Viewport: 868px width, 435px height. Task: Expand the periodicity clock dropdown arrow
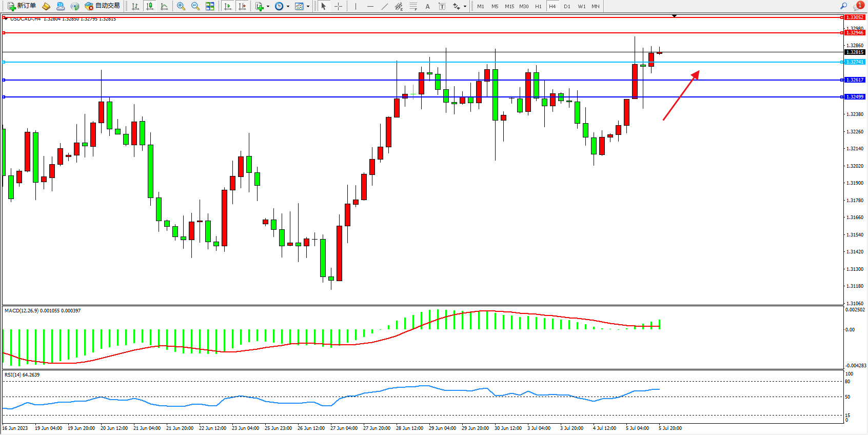point(288,7)
